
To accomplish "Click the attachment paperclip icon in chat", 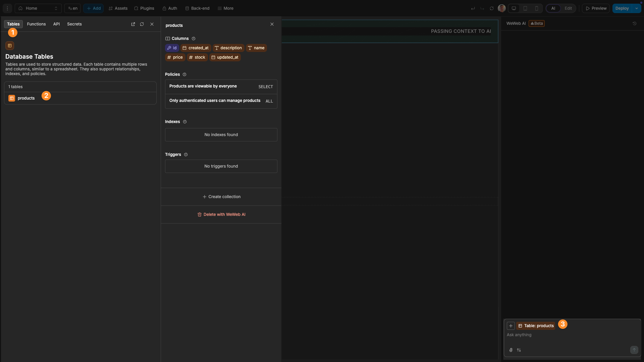I will (511, 350).
